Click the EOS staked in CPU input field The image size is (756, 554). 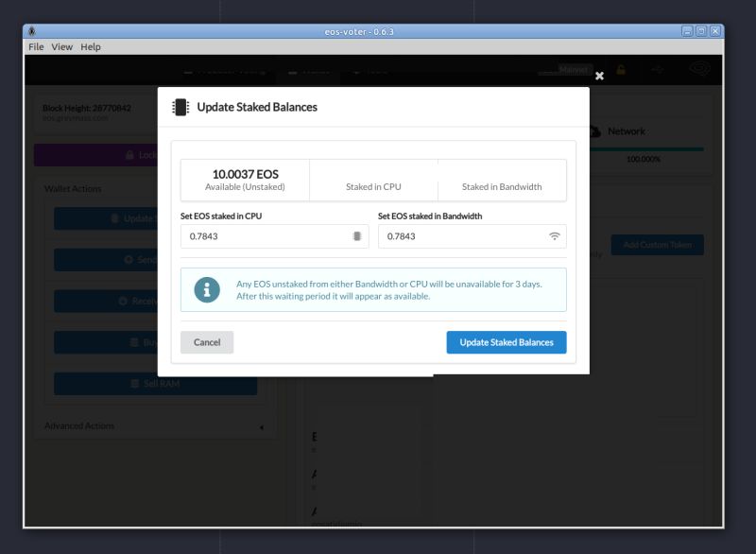click(265, 236)
